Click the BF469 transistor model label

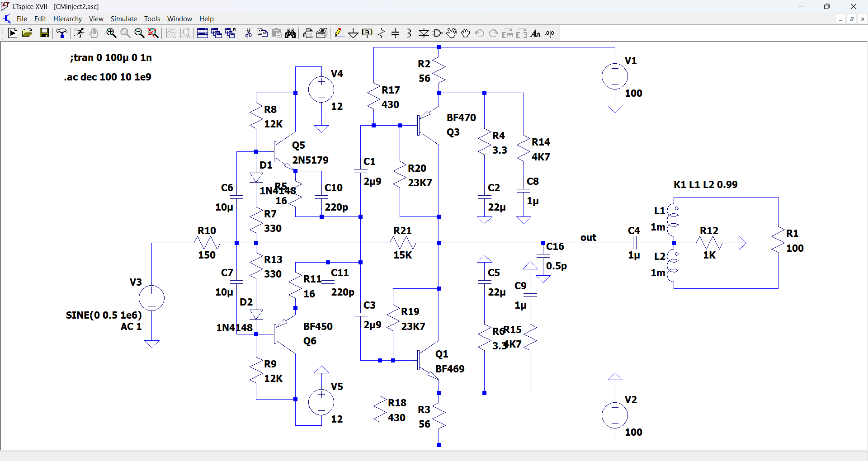[450, 369]
